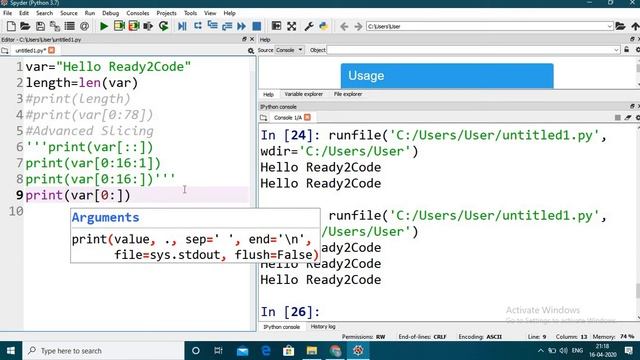Step out of function in debugger
Screen dimensions: 640x360
pos(227,26)
